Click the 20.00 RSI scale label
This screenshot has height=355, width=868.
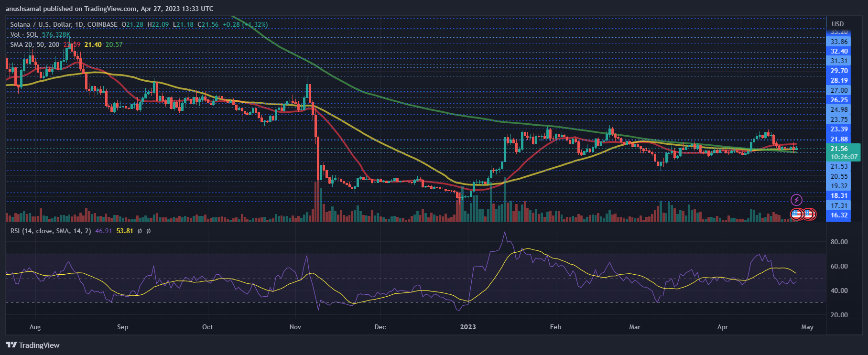click(839, 315)
